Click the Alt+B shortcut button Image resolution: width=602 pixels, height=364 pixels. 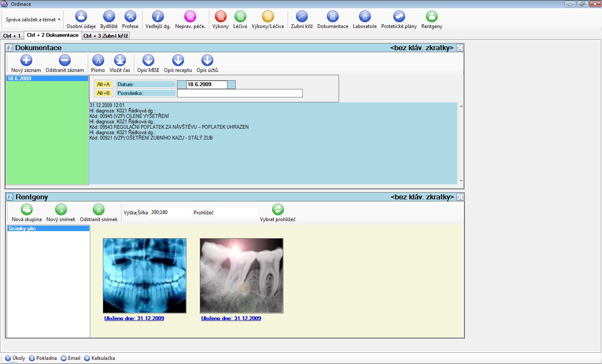[103, 93]
